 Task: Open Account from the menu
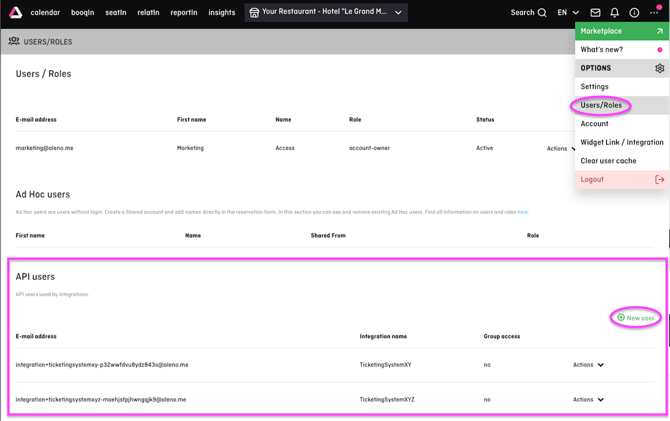pyautogui.click(x=622, y=124)
